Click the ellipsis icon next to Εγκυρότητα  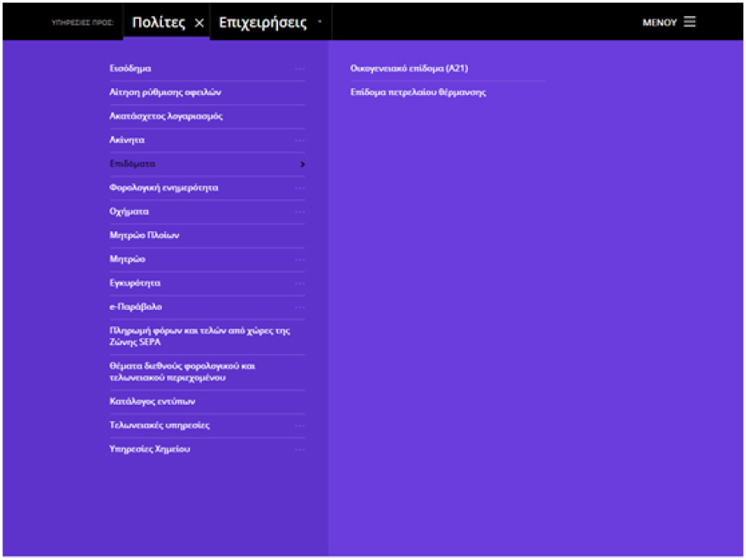point(299,283)
